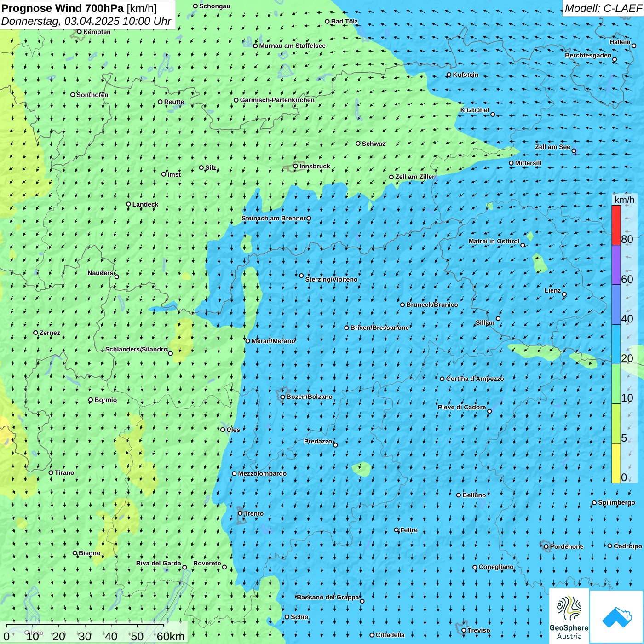Viewport: 644px width, 644px height.
Task: Click the blue bird logo icon
Action: tap(616, 617)
